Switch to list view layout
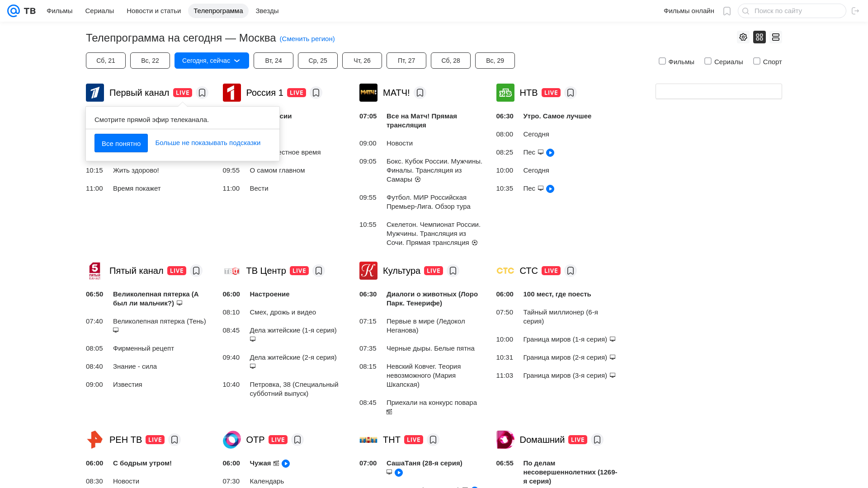The image size is (868, 488). (776, 37)
